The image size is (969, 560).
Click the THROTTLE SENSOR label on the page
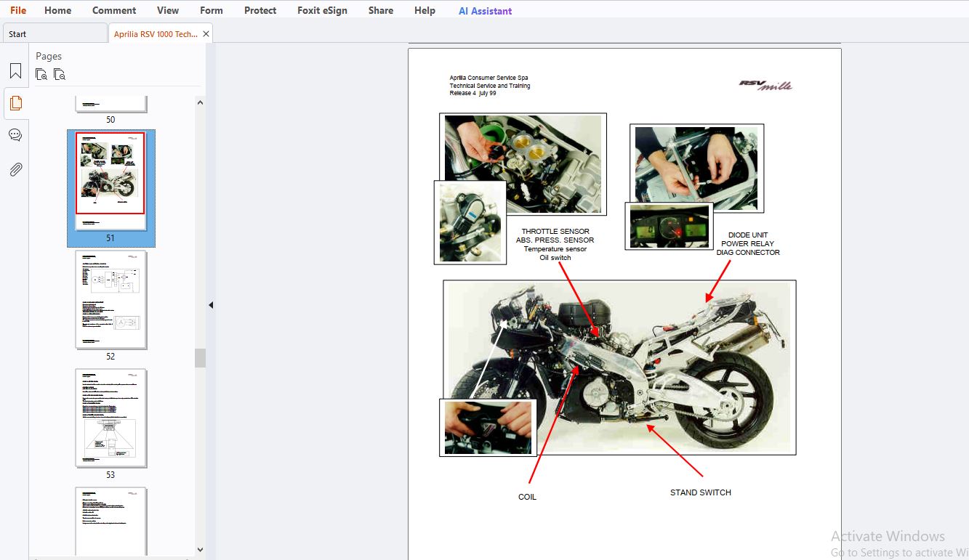pos(555,232)
